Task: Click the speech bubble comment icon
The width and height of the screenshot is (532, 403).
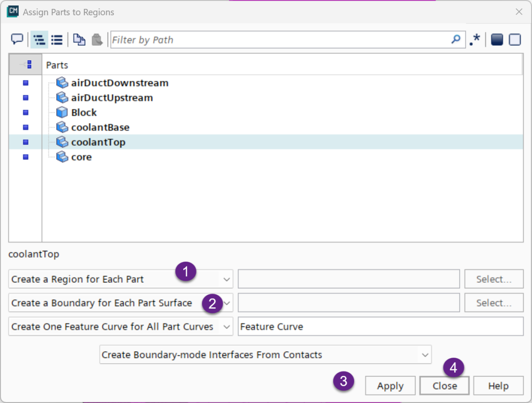Action: tap(17, 39)
